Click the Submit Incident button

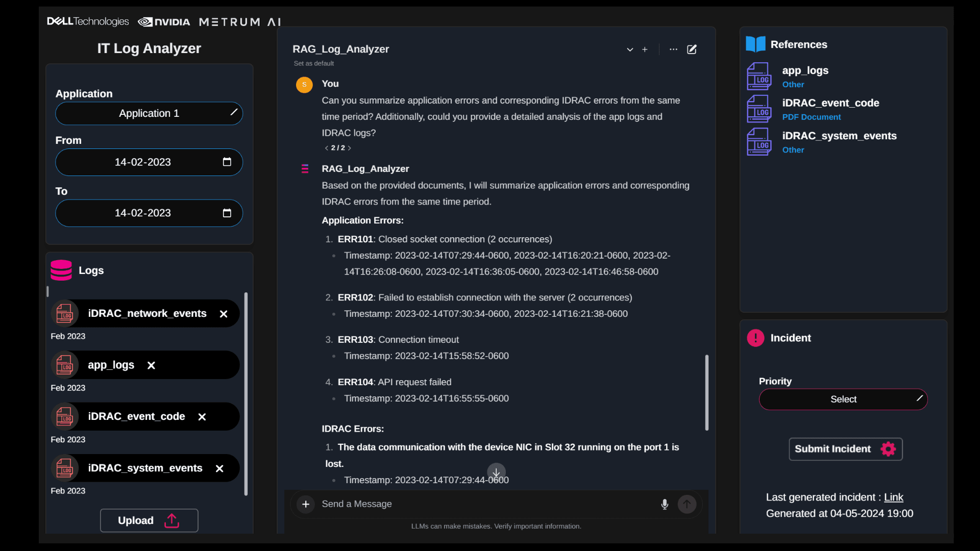[x=845, y=449]
